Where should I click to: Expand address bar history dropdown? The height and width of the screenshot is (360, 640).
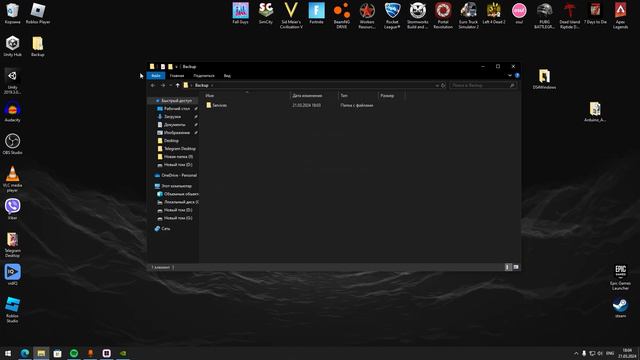[x=437, y=85]
